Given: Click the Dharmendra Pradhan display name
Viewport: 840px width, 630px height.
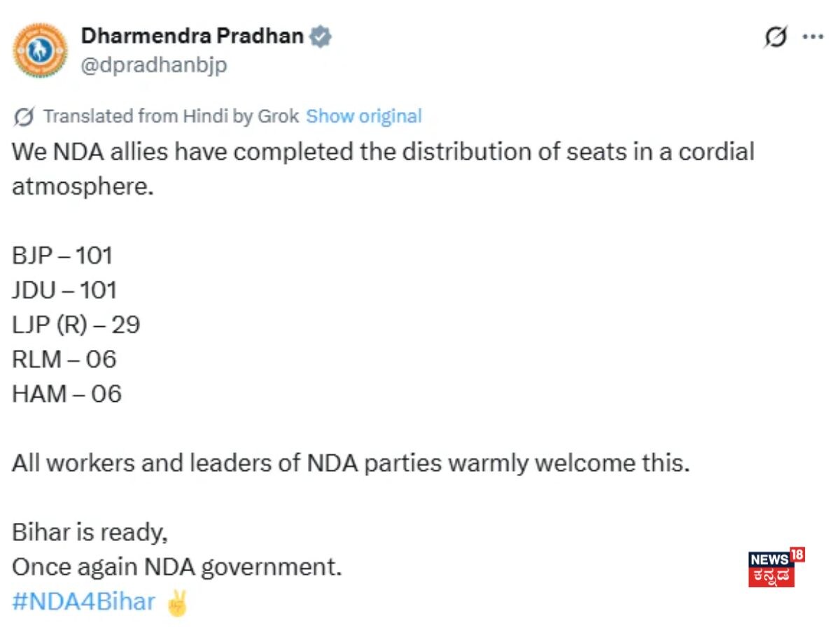Looking at the screenshot, I should pyautogui.click(x=192, y=36).
